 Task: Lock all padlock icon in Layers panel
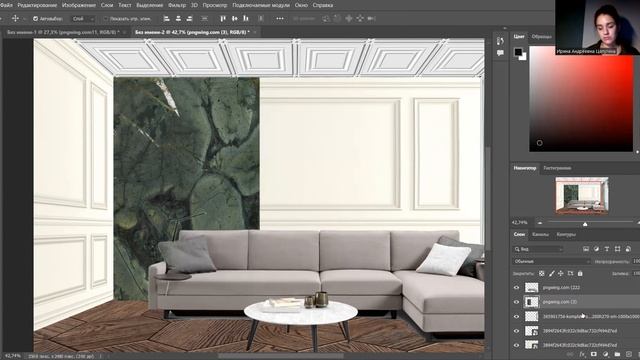(x=580, y=273)
